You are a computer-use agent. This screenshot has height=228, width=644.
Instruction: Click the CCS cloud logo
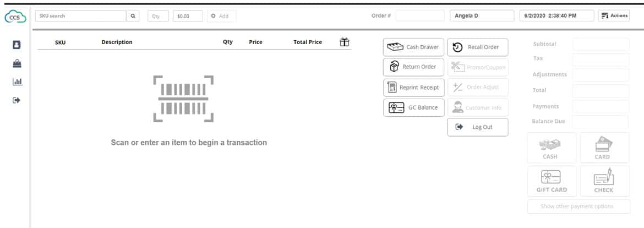coord(15,17)
